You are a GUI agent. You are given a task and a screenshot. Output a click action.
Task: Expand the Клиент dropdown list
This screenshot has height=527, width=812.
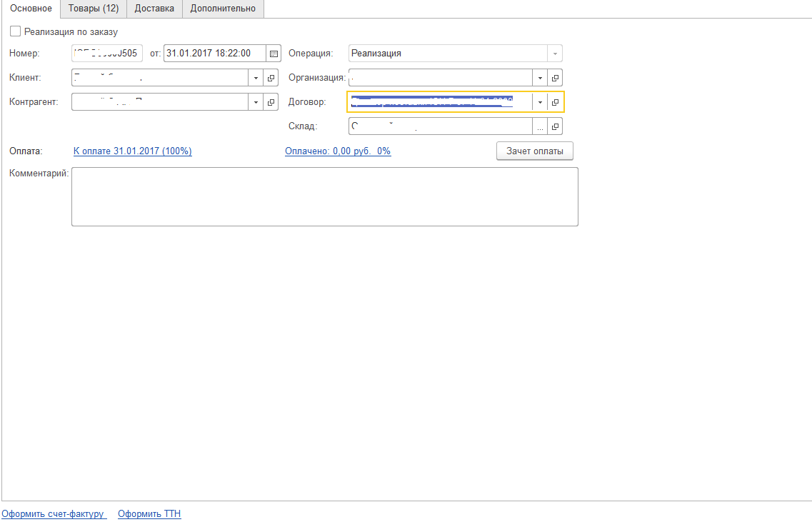pyautogui.click(x=256, y=78)
